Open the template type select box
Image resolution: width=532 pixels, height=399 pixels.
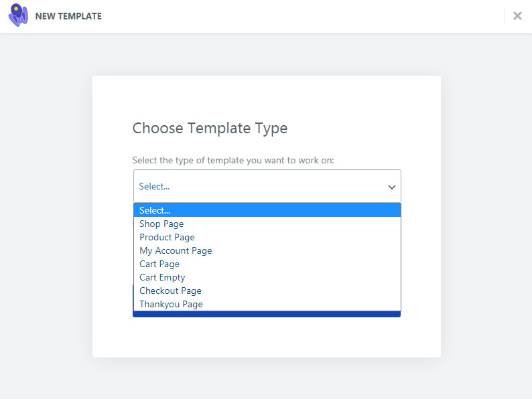coord(267,186)
